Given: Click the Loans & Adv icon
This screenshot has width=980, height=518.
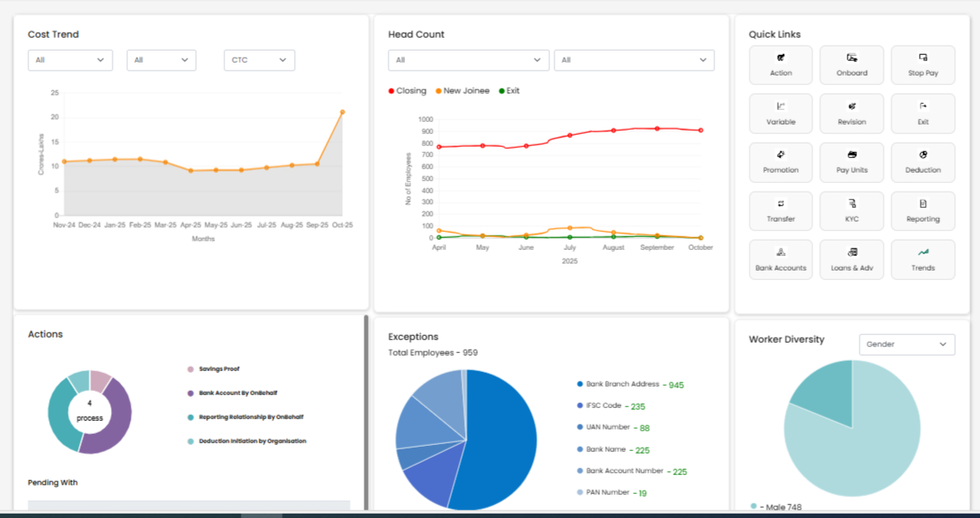Looking at the screenshot, I should (852, 259).
